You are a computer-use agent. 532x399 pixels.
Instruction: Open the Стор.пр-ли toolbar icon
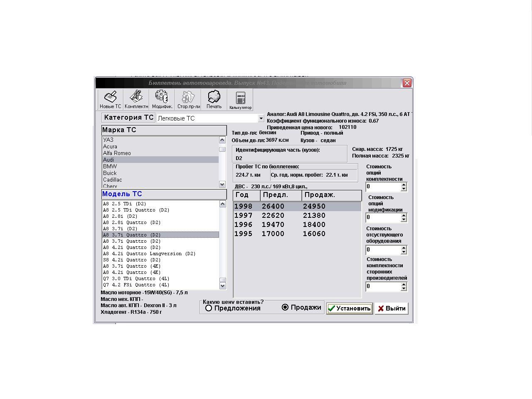[188, 100]
